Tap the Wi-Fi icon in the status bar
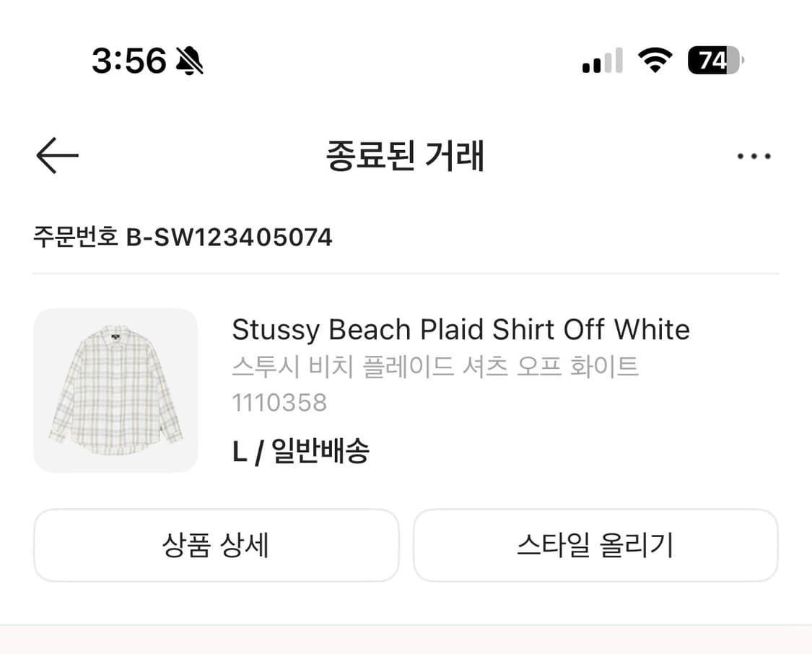 (x=655, y=61)
